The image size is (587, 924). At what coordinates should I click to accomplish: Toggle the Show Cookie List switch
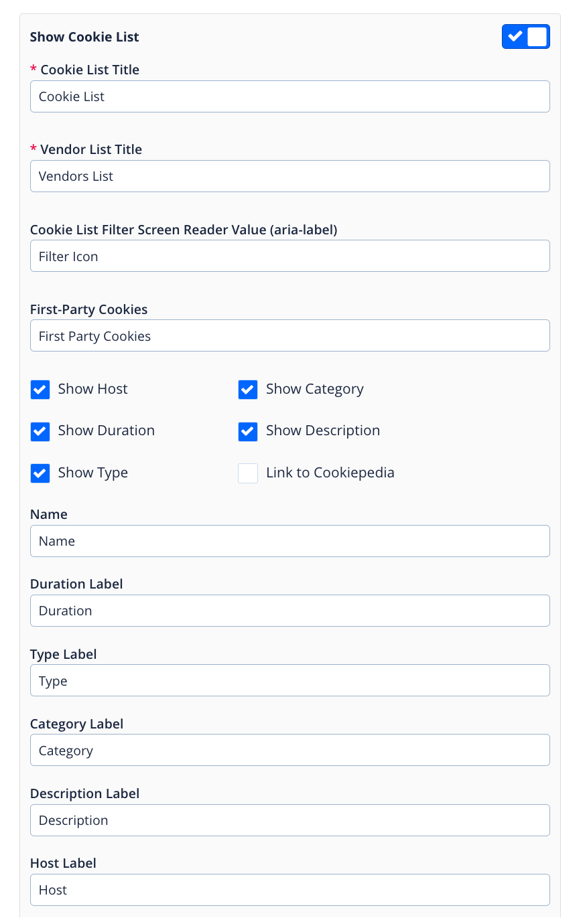pos(525,37)
